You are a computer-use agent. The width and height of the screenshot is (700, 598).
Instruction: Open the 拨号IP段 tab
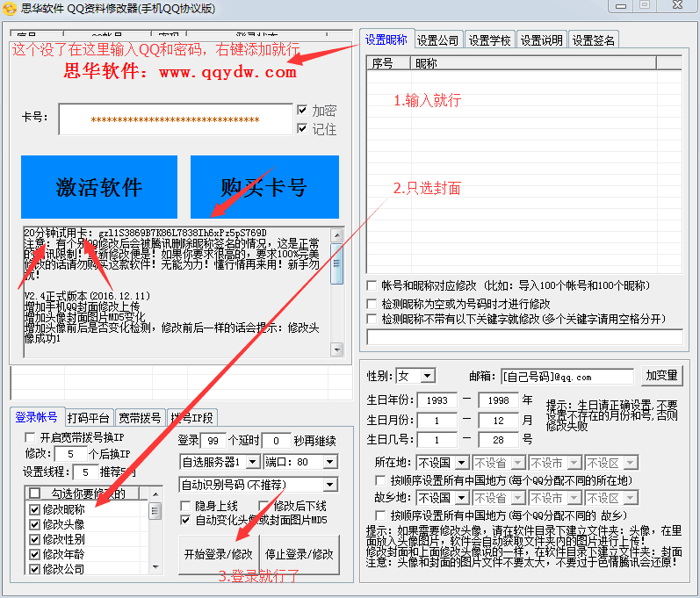tap(192, 418)
